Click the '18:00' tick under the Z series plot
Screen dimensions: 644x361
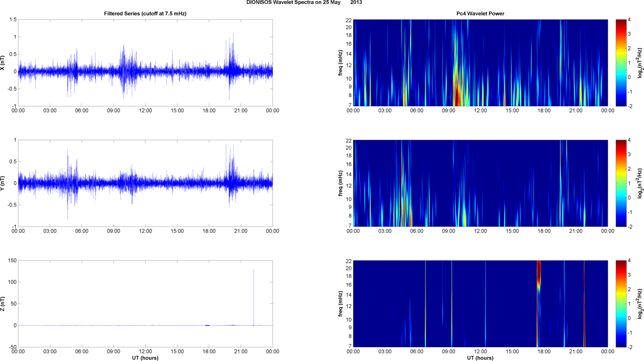[x=209, y=352]
